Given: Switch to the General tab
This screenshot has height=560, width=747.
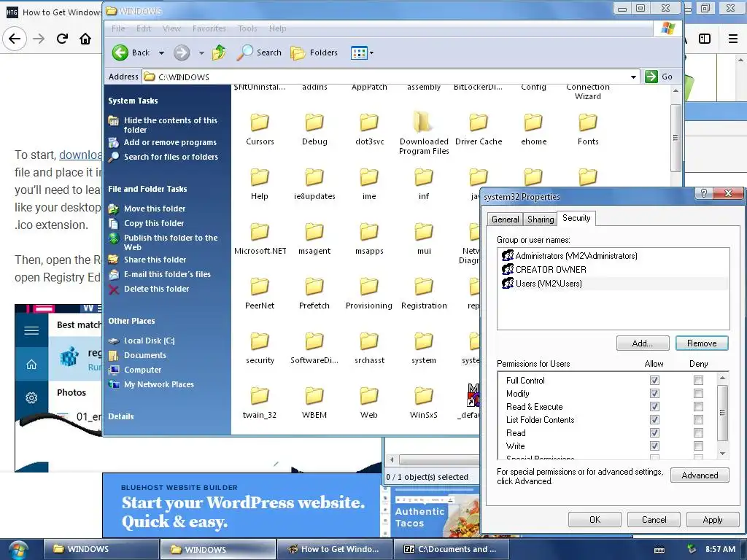Looking at the screenshot, I should click(x=505, y=219).
